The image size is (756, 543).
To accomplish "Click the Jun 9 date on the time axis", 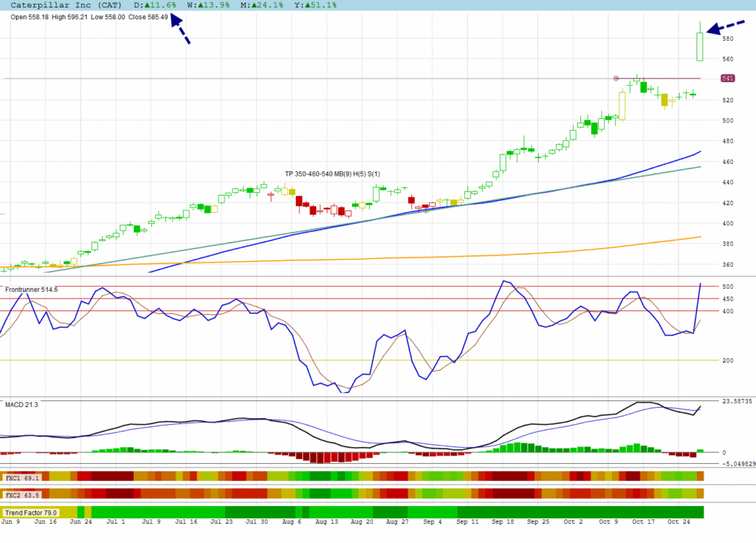I will coord(11,522).
